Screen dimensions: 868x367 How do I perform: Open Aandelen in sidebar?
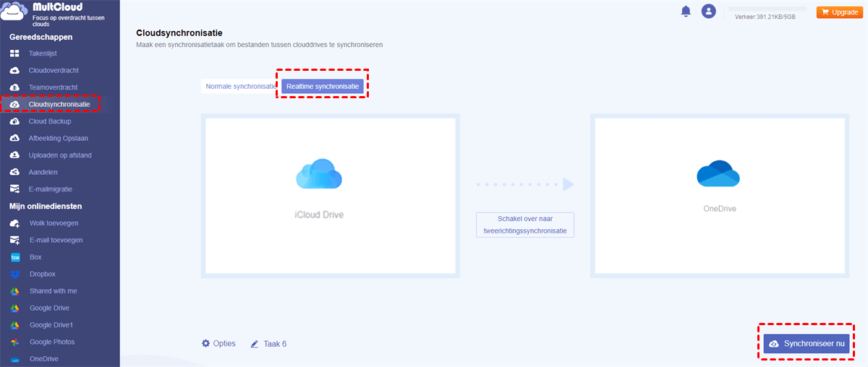[x=43, y=172]
